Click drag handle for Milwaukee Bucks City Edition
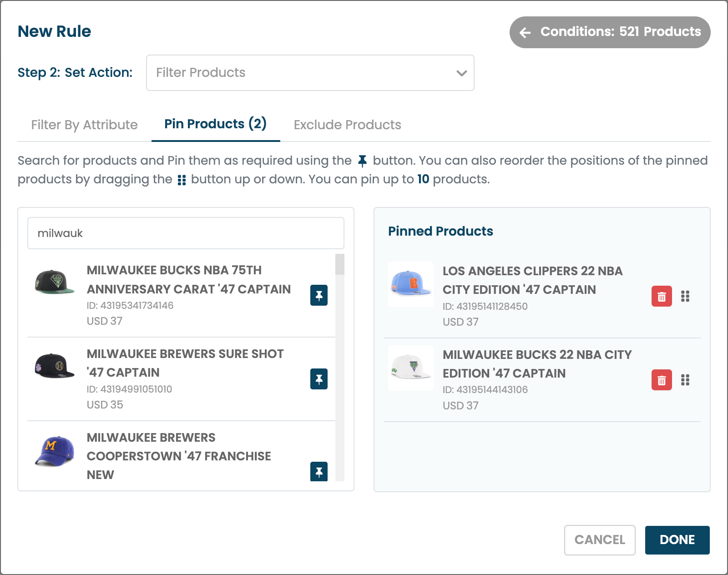This screenshot has height=575, width=728. pos(685,380)
